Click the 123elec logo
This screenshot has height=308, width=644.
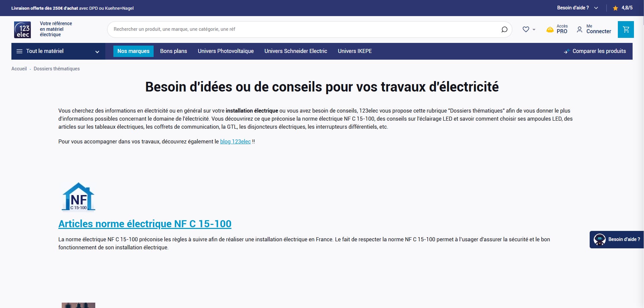click(x=22, y=29)
